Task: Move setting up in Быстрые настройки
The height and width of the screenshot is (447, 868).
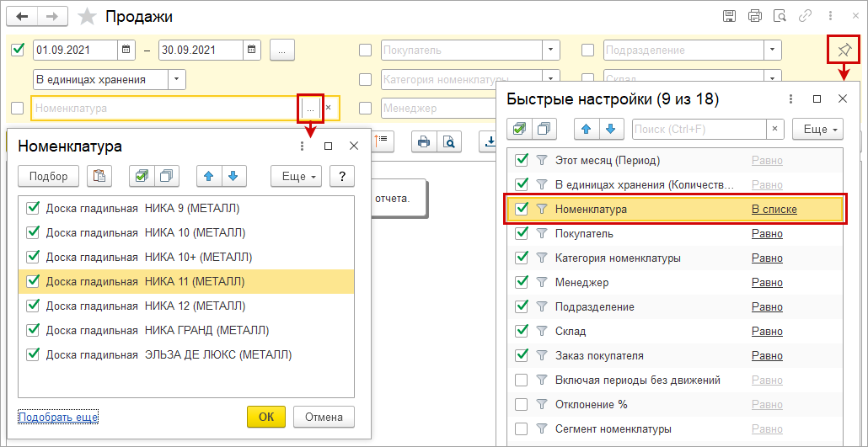Action: click(587, 129)
